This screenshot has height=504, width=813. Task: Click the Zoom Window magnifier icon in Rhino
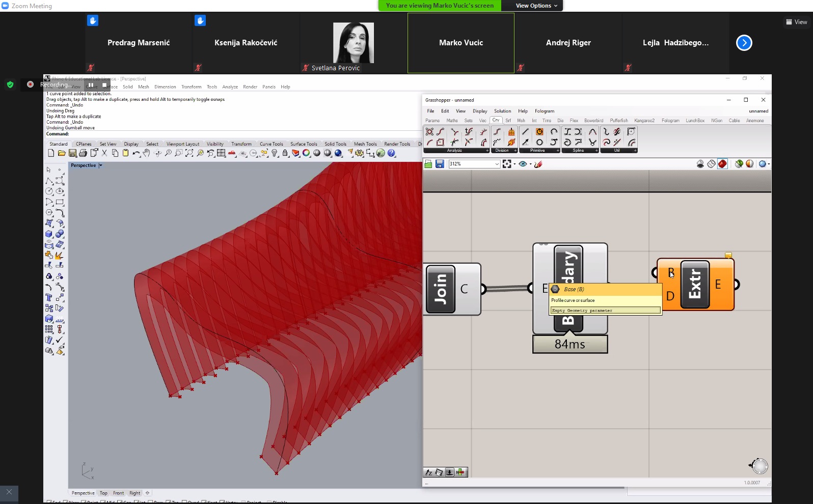point(179,153)
